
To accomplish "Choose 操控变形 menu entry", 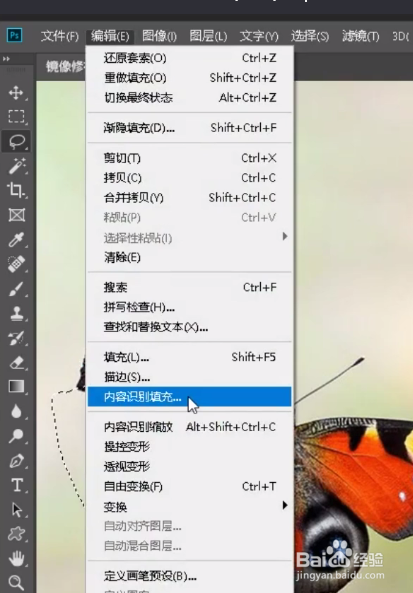I will click(x=190, y=447).
